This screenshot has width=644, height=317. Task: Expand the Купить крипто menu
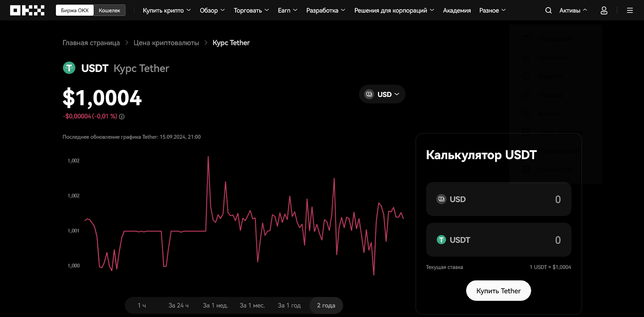pyautogui.click(x=167, y=10)
